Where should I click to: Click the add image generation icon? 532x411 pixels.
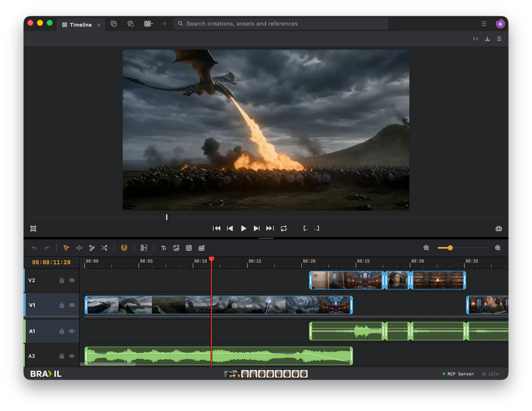coord(176,248)
